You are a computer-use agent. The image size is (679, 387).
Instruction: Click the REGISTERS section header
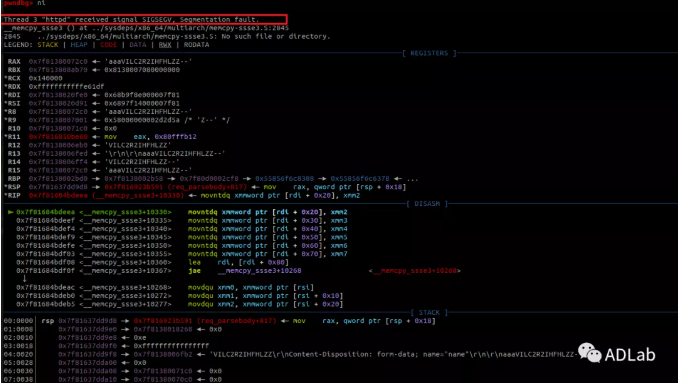429,53
